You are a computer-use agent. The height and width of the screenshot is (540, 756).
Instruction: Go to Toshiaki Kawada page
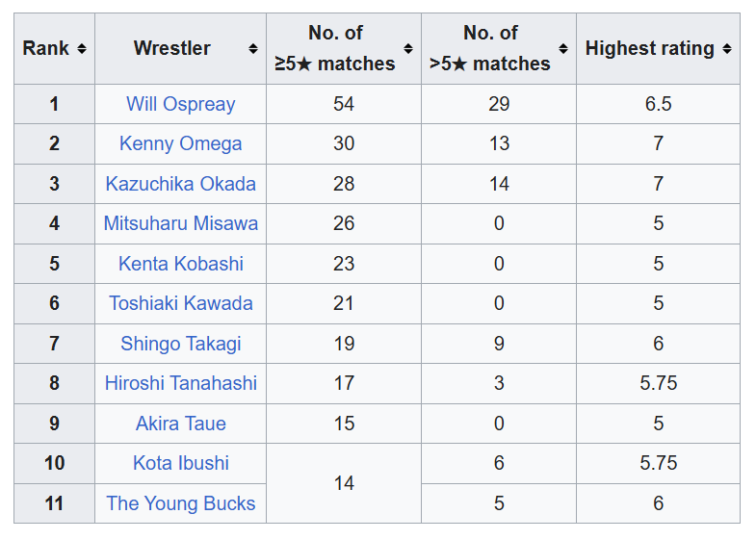click(181, 303)
